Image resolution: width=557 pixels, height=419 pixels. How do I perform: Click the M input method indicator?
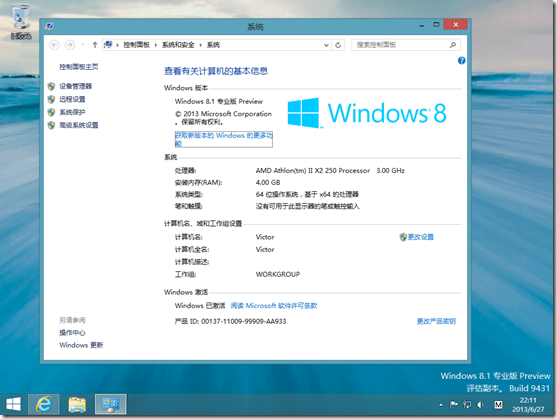[x=498, y=404]
